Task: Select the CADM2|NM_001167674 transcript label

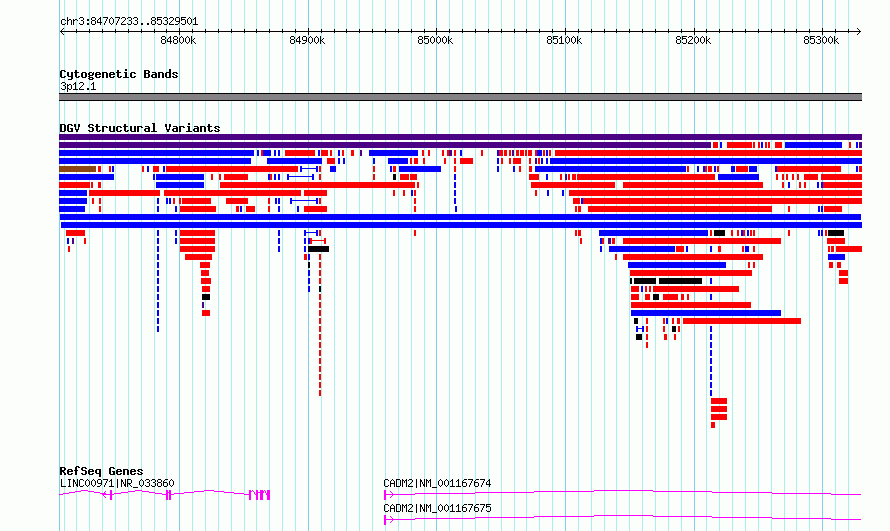Action: pyautogui.click(x=437, y=483)
